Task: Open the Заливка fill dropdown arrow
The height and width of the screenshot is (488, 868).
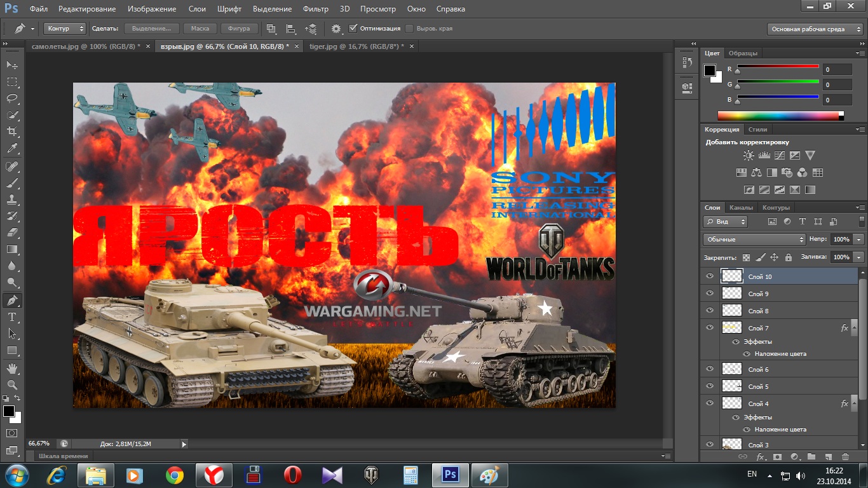Action: coord(859,257)
